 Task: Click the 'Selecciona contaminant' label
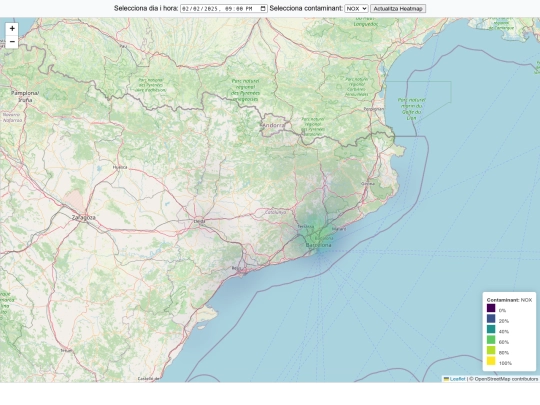[x=306, y=8]
